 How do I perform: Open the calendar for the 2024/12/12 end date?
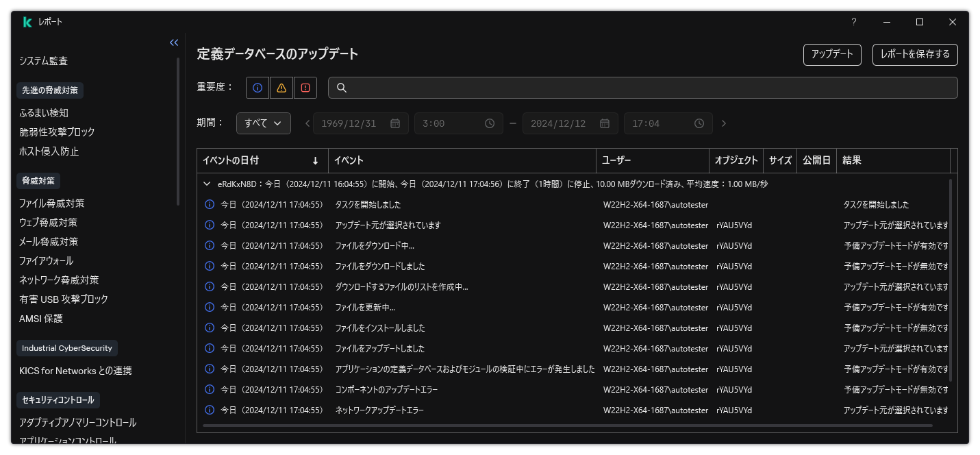(603, 123)
